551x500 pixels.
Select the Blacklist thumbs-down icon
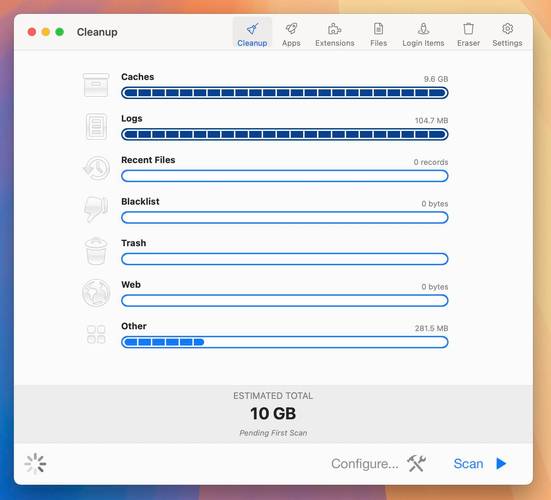[96, 209]
